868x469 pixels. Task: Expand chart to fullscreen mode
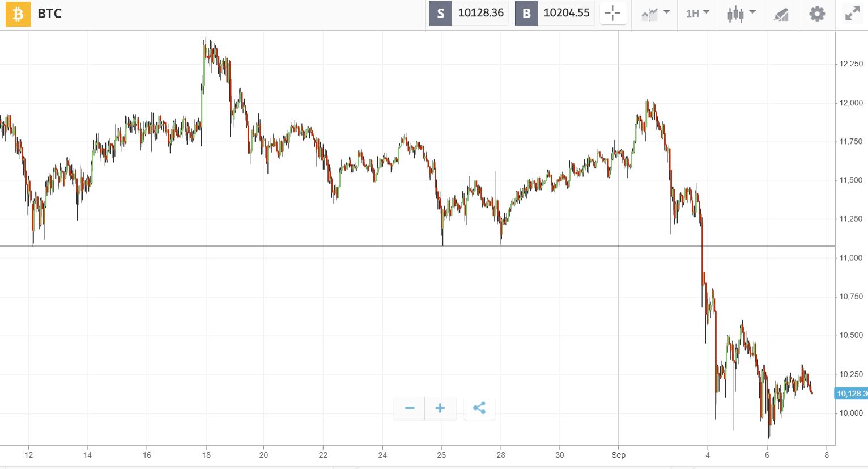point(852,14)
